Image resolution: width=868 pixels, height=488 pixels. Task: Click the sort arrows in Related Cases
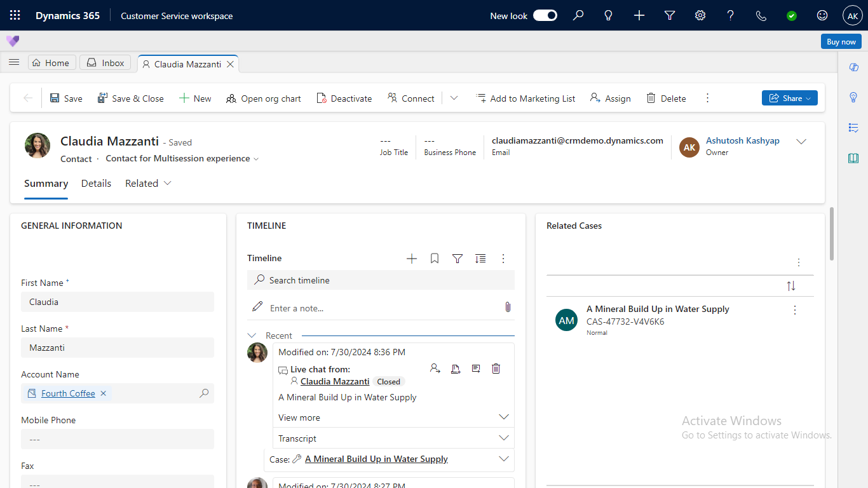click(791, 286)
